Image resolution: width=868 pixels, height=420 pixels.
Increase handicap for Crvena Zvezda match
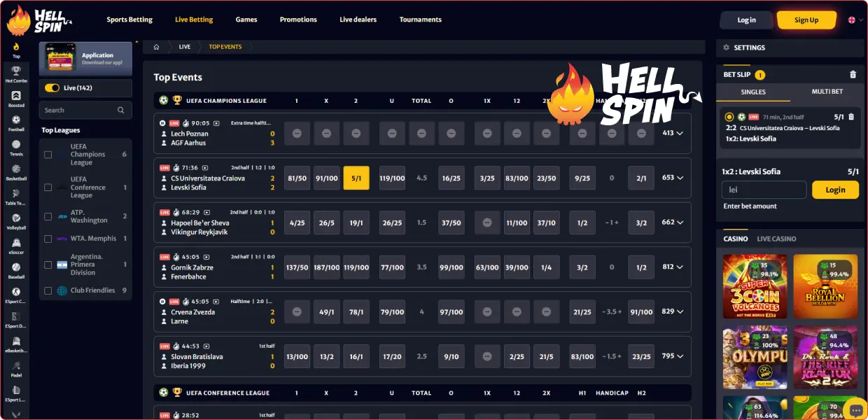point(619,311)
